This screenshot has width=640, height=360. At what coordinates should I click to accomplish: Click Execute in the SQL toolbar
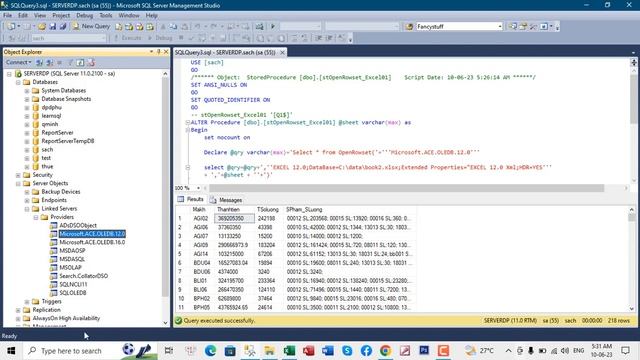[127, 38]
